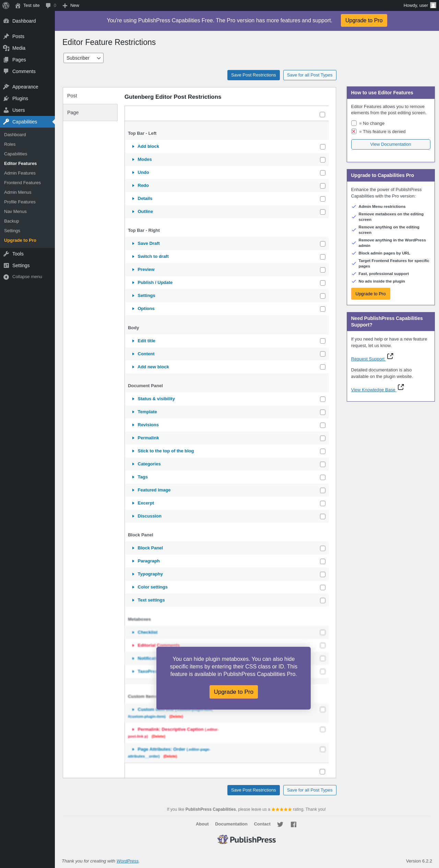The height and width of the screenshot is (868, 439).
Task: Click the Comments icon in sidebar
Action: click(6, 71)
